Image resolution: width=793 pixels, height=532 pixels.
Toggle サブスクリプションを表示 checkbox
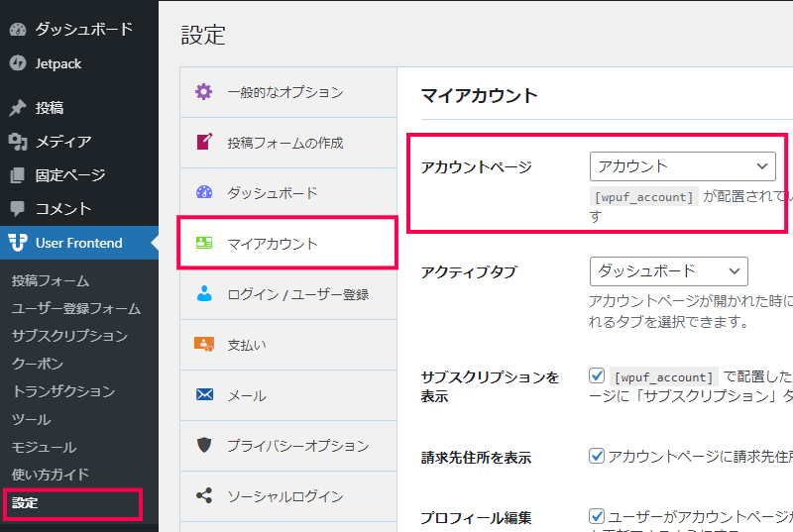597,375
